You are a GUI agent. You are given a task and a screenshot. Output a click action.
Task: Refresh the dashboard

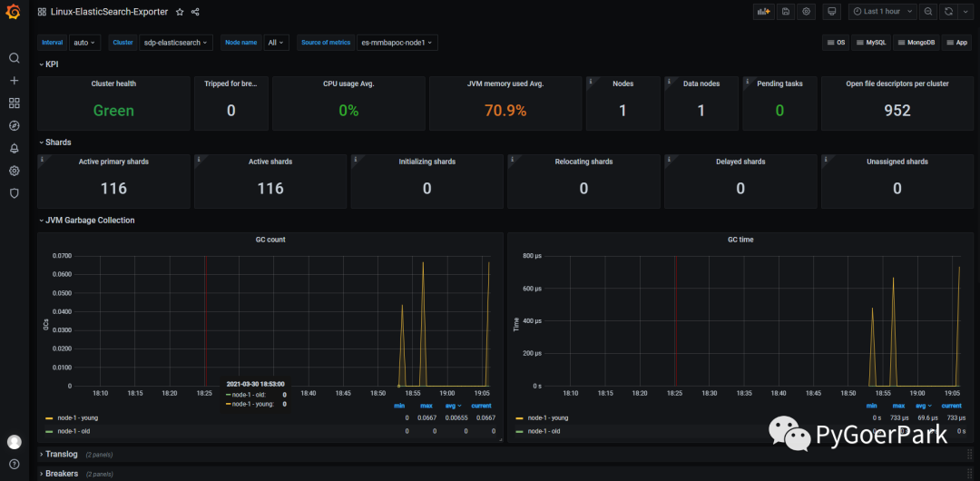pyautogui.click(x=948, y=11)
